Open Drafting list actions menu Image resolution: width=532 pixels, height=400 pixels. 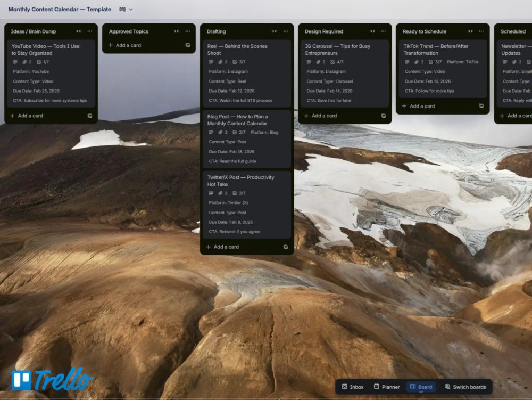286,31
